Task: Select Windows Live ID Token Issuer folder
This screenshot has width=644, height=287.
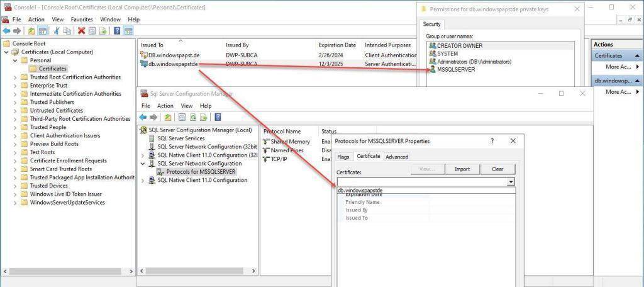Action: pyautogui.click(x=65, y=194)
